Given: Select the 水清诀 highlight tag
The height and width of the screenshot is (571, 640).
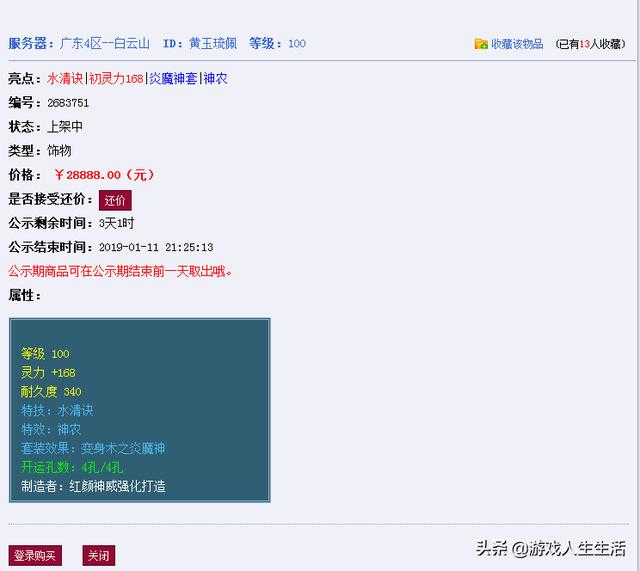Looking at the screenshot, I should point(65,78).
